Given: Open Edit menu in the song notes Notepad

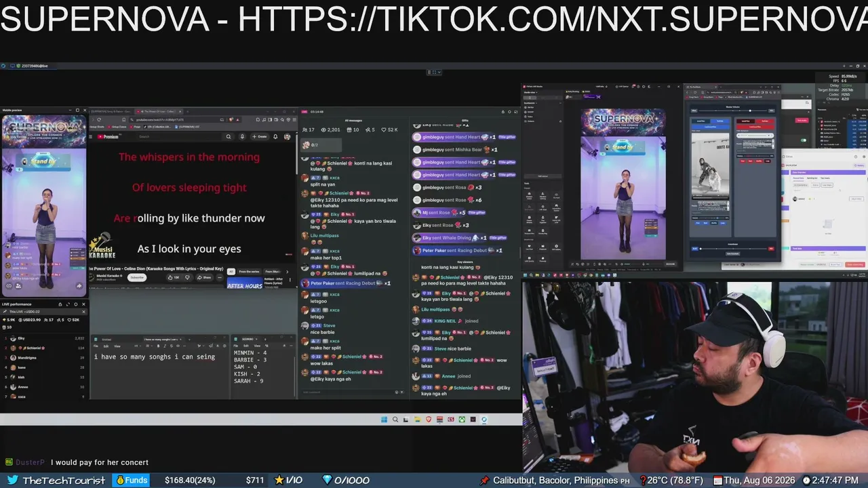Looking at the screenshot, I should tap(106, 346).
